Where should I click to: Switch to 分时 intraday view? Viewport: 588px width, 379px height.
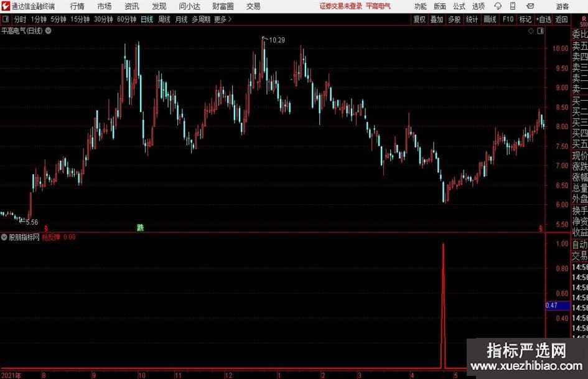pos(20,19)
